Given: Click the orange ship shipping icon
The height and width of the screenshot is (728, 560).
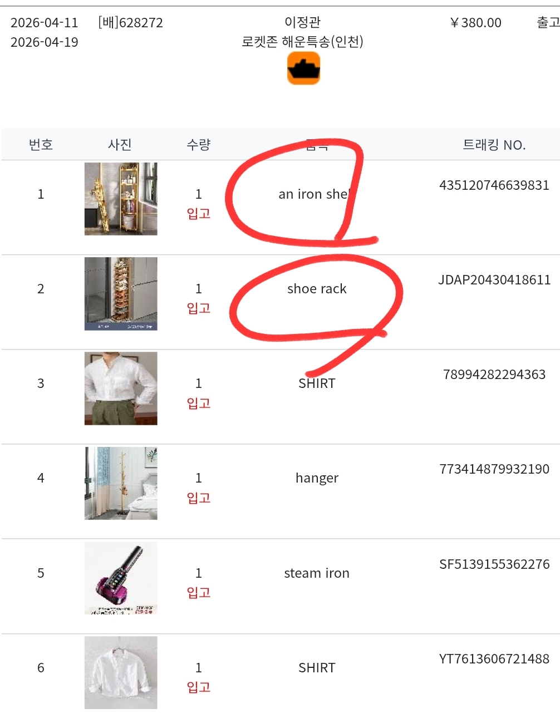Looking at the screenshot, I should (x=303, y=68).
